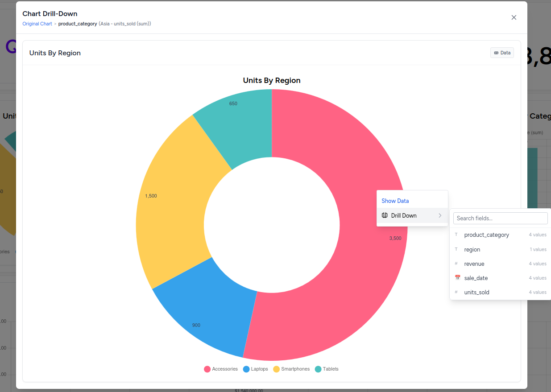
Task: Choose the sale_date field to drill down
Action: (x=476, y=278)
